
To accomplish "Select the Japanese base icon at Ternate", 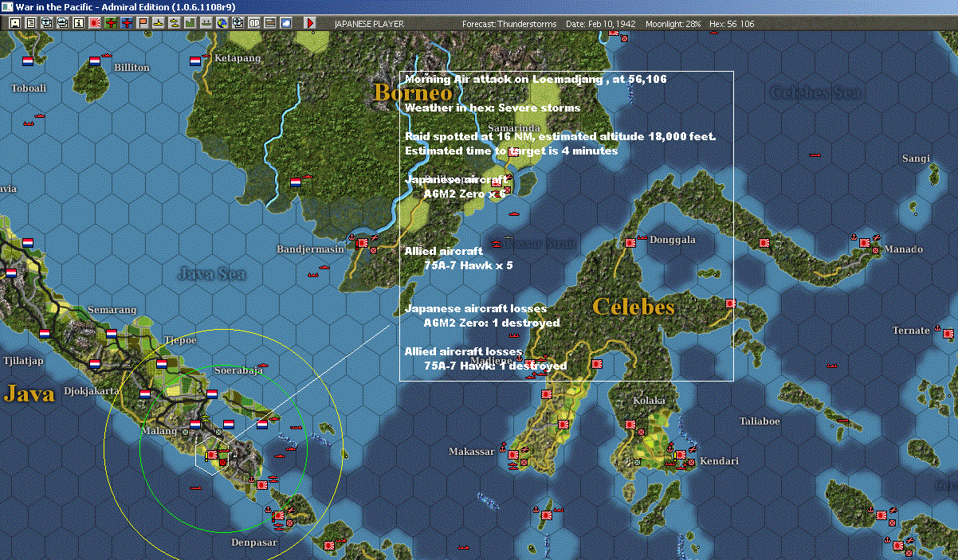I will [x=948, y=332].
